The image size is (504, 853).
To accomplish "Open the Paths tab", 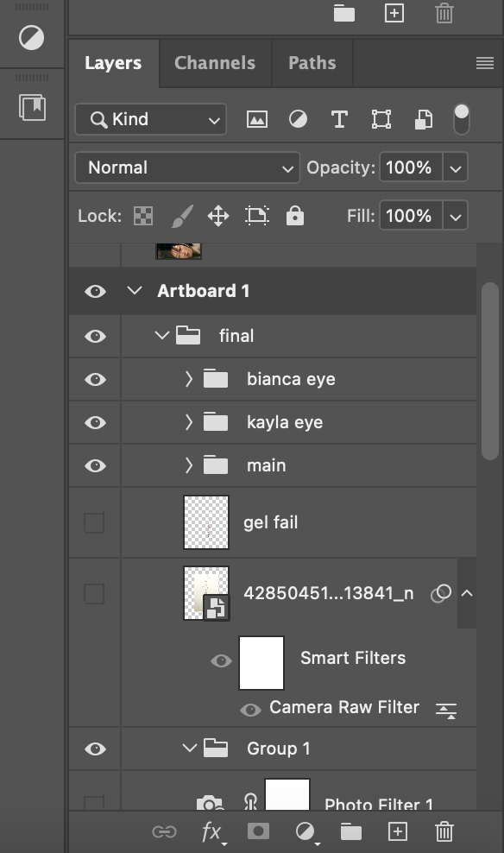I will click(312, 63).
